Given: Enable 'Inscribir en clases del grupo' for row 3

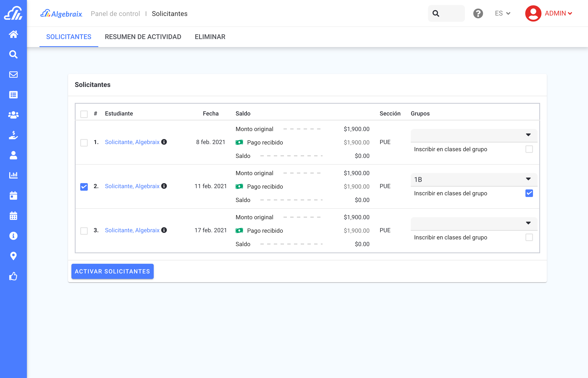Looking at the screenshot, I should [x=529, y=237].
